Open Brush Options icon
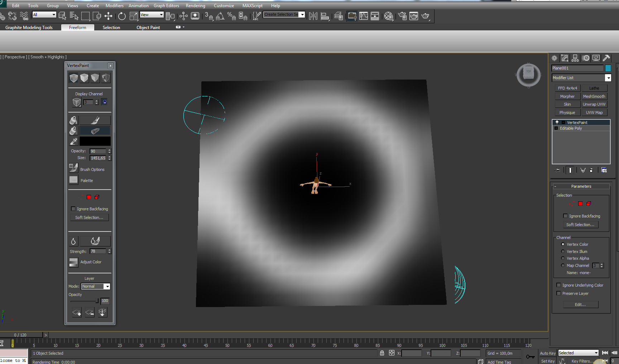Image resolution: width=619 pixels, height=364 pixels. 73,168
